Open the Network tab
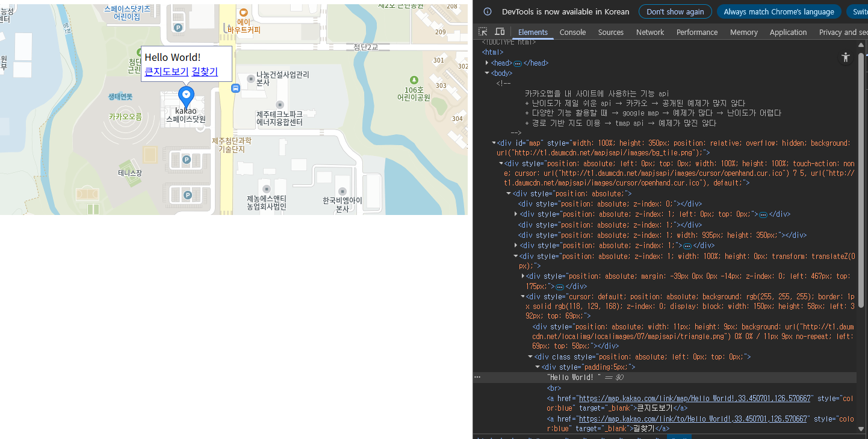This screenshot has width=868, height=439. tap(650, 32)
